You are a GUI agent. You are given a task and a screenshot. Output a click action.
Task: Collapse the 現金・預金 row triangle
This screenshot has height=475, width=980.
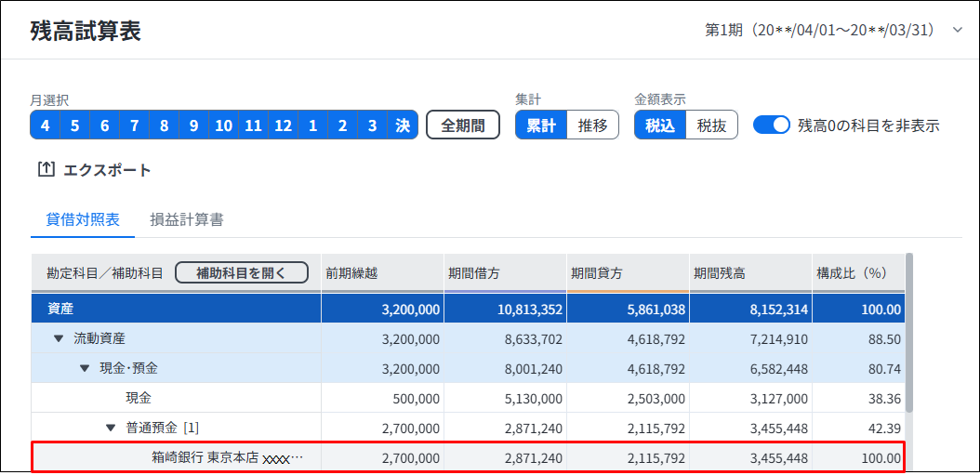click(x=85, y=369)
